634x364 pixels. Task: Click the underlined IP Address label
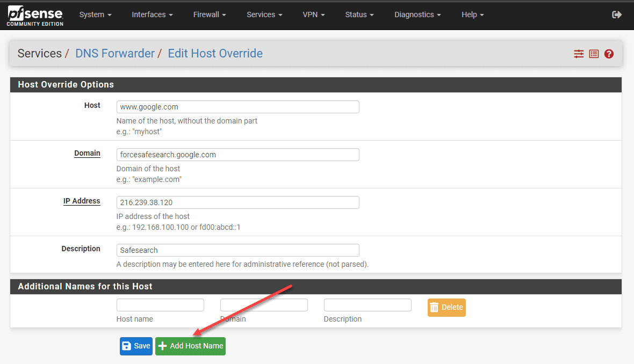click(x=82, y=201)
